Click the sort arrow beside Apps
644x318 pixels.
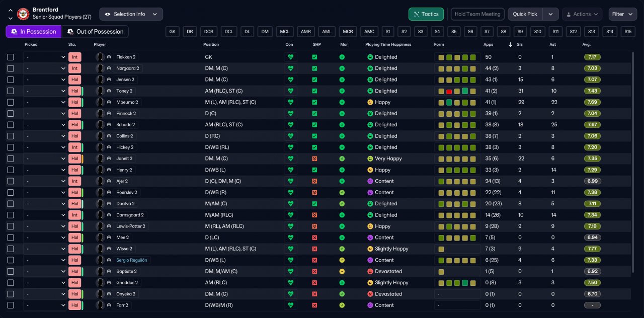pos(511,44)
